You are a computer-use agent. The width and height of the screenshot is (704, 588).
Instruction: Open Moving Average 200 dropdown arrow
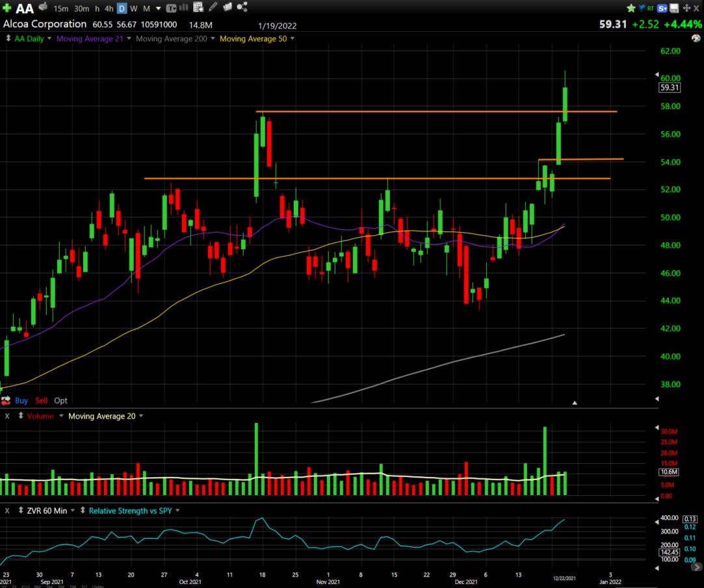tap(213, 38)
